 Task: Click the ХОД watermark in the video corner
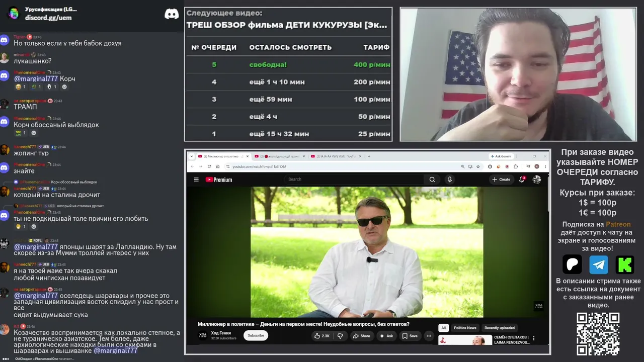pos(538,306)
